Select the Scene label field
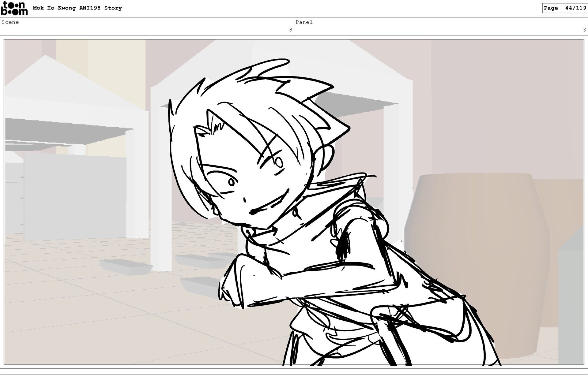This screenshot has height=380, width=588. [10, 22]
